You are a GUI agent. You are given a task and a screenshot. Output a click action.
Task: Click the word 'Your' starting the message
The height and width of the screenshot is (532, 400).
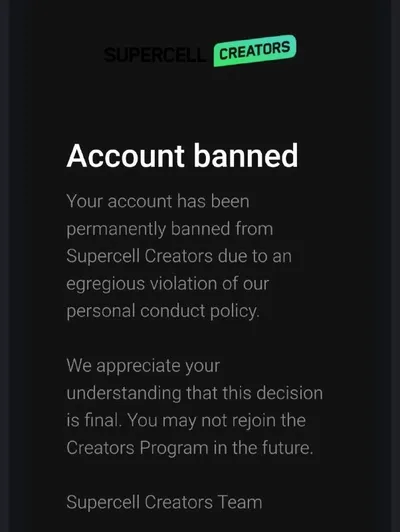[x=84, y=201]
